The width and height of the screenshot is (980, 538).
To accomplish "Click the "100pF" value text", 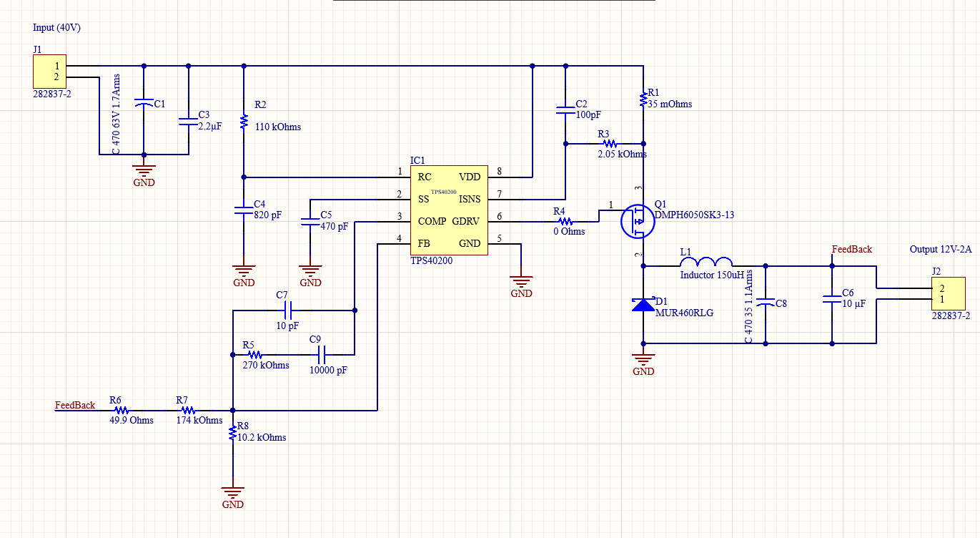I will tap(589, 114).
